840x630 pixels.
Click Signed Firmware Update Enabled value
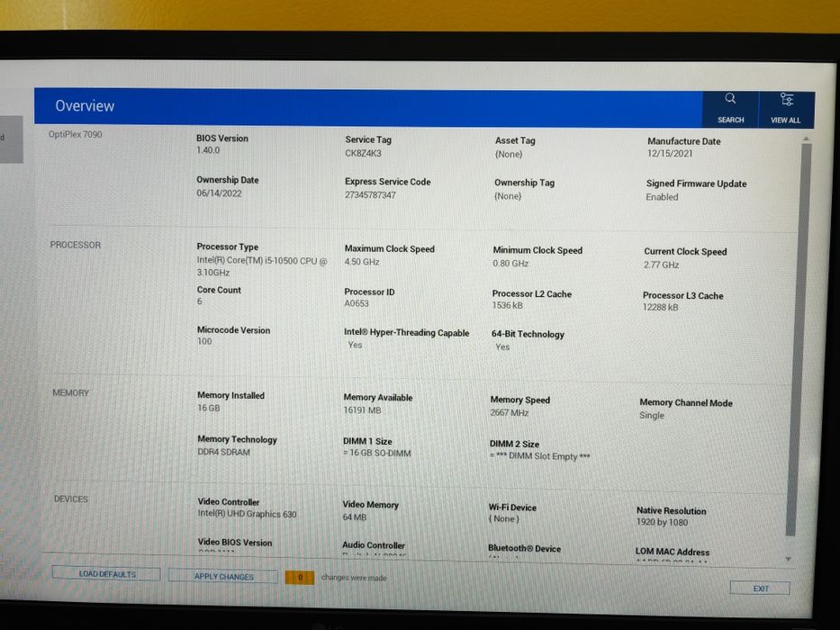tap(662, 197)
